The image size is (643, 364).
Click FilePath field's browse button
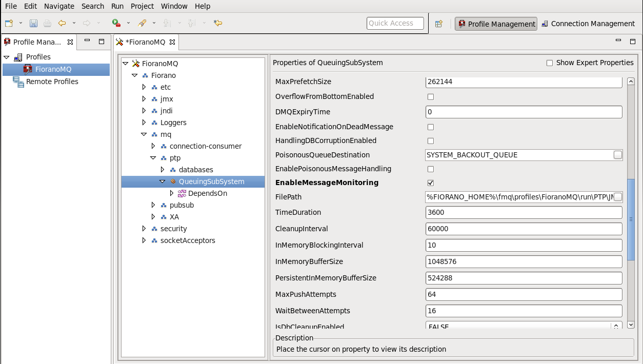[x=618, y=197]
